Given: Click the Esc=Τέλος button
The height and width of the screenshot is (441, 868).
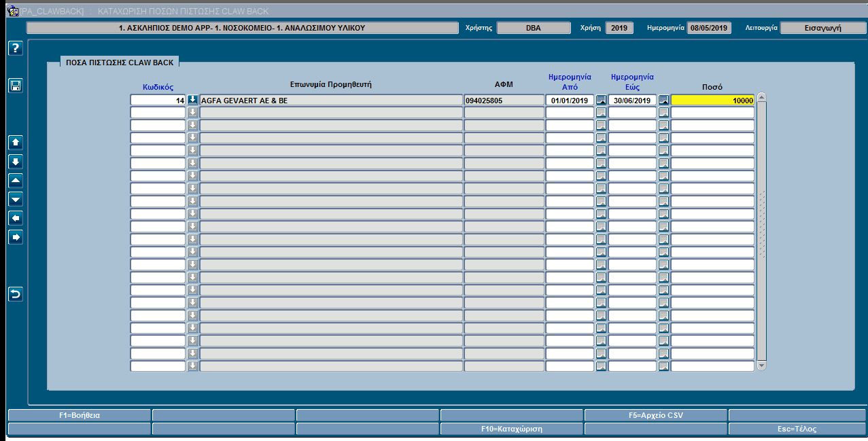Looking at the screenshot, I should pos(798,429).
